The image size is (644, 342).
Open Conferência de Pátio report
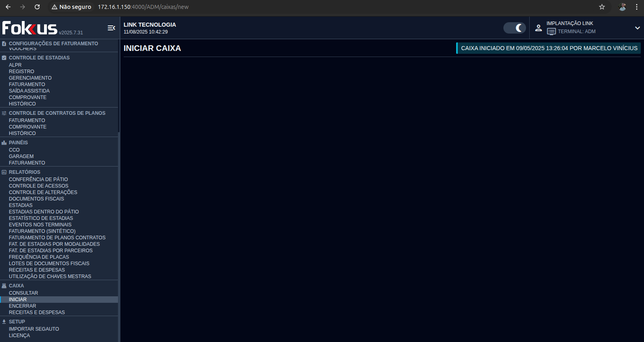coord(38,179)
